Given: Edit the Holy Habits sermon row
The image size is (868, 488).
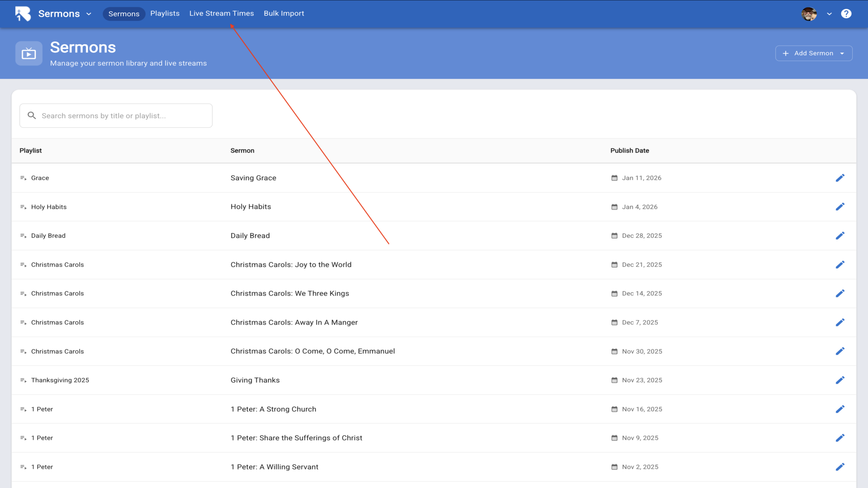Looking at the screenshot, I should (840, 207).
